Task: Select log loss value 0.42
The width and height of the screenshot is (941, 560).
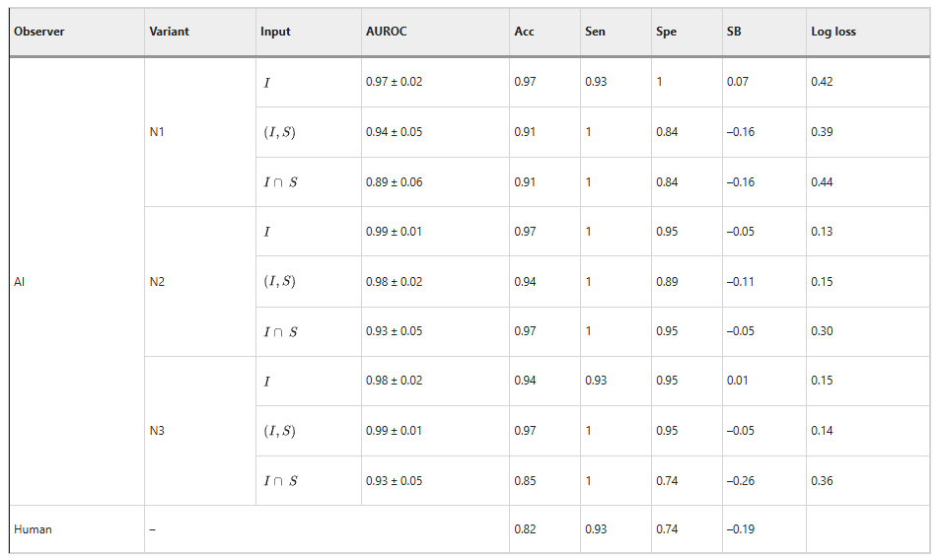Action: 822,82
